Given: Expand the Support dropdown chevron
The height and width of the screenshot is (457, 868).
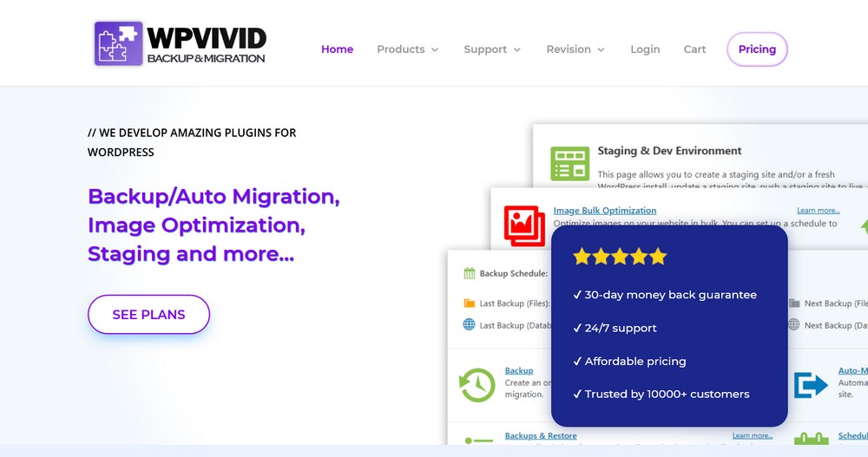Looking at the screenshot, I should coord(517,49).
